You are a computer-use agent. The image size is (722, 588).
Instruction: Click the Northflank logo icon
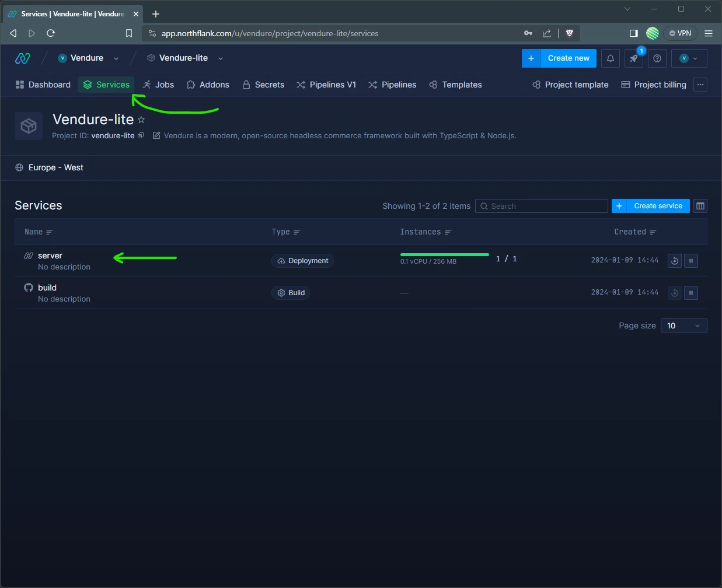(22, 58)
